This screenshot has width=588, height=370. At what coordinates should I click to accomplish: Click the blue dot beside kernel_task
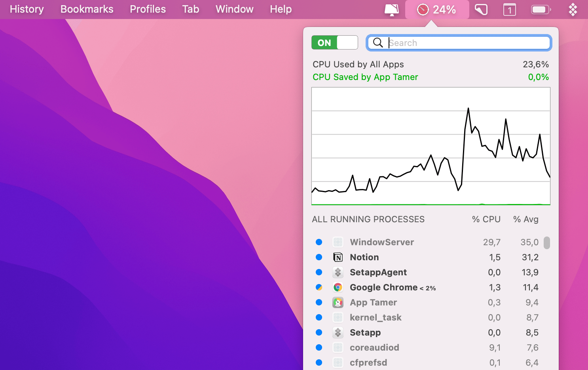click(319, 317)
